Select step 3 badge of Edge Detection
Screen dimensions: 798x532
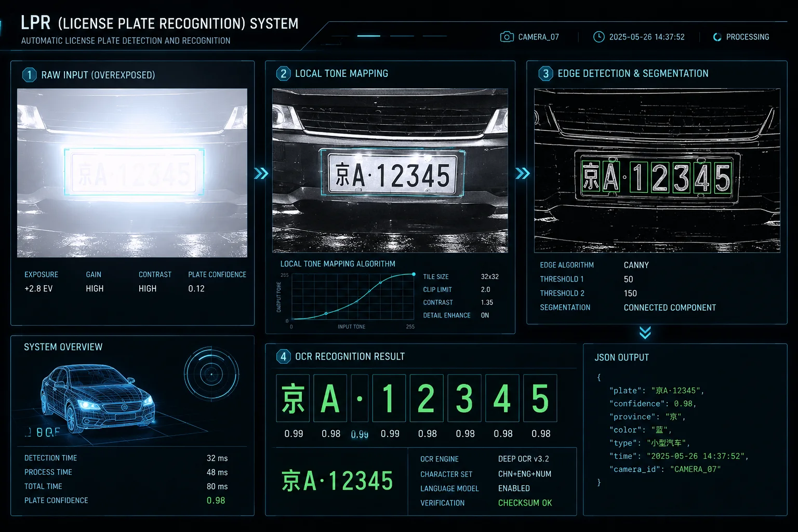pyautogui.click(x=546, y=73)
